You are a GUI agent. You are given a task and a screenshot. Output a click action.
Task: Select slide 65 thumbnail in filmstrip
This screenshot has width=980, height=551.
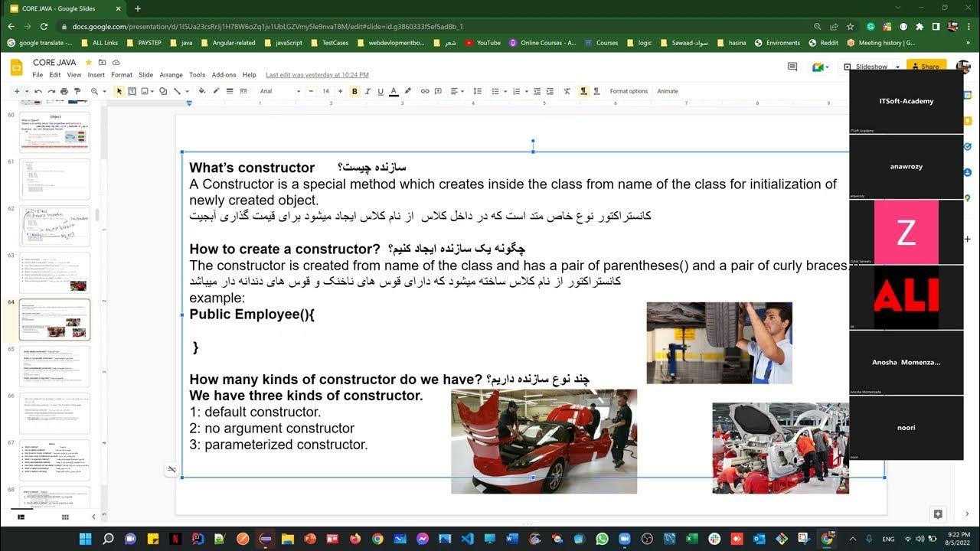pos(55,367)
